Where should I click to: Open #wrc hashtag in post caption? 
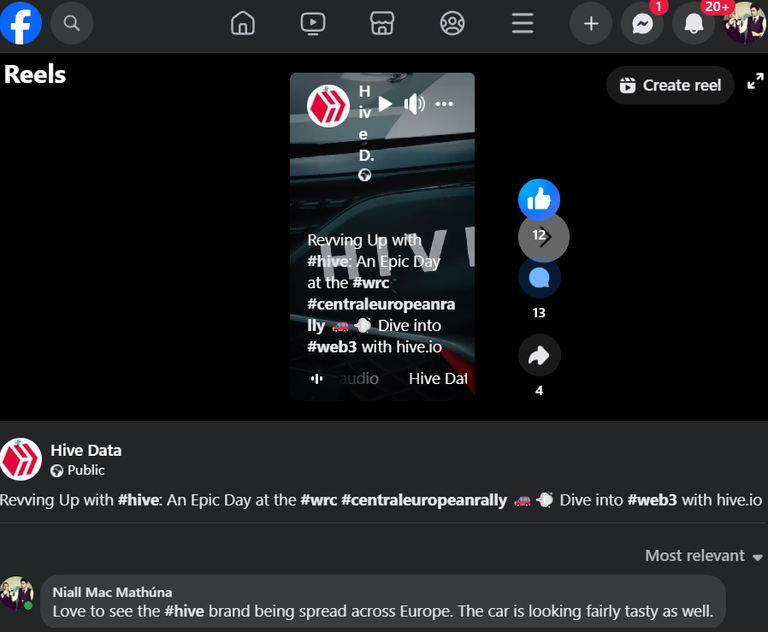318,500
